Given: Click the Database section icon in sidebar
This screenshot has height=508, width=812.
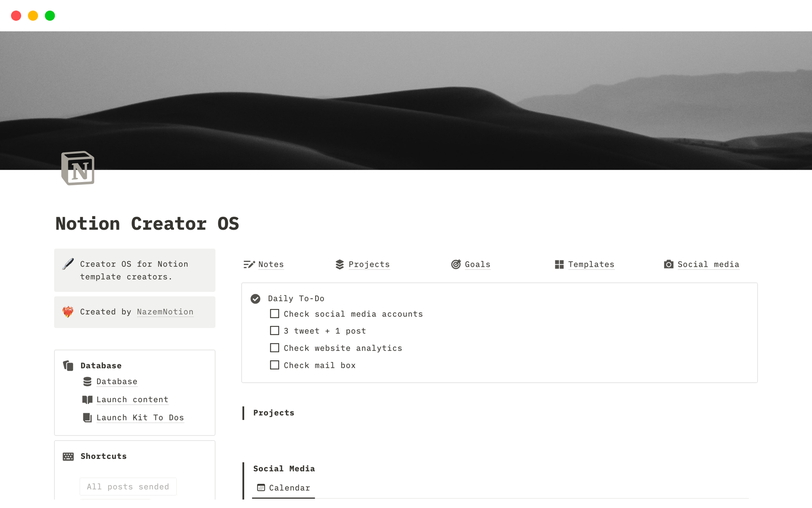Looking at the screenshot, I should pos(69,364).
